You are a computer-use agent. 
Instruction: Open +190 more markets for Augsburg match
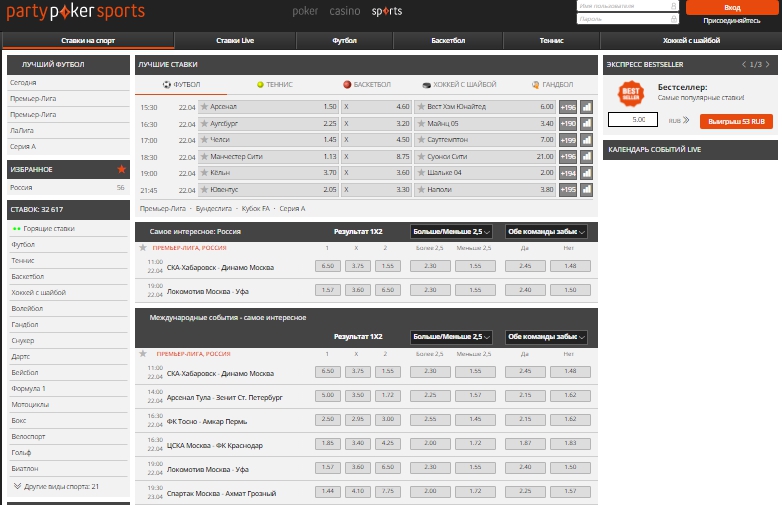point(568,123)
